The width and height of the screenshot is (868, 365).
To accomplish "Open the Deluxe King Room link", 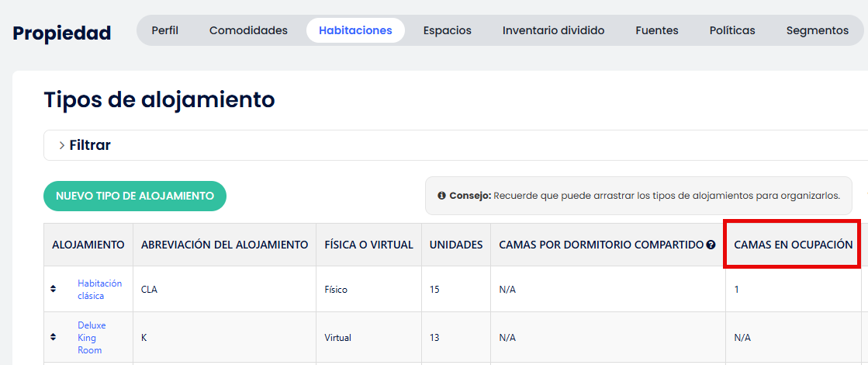I will 92,338.
